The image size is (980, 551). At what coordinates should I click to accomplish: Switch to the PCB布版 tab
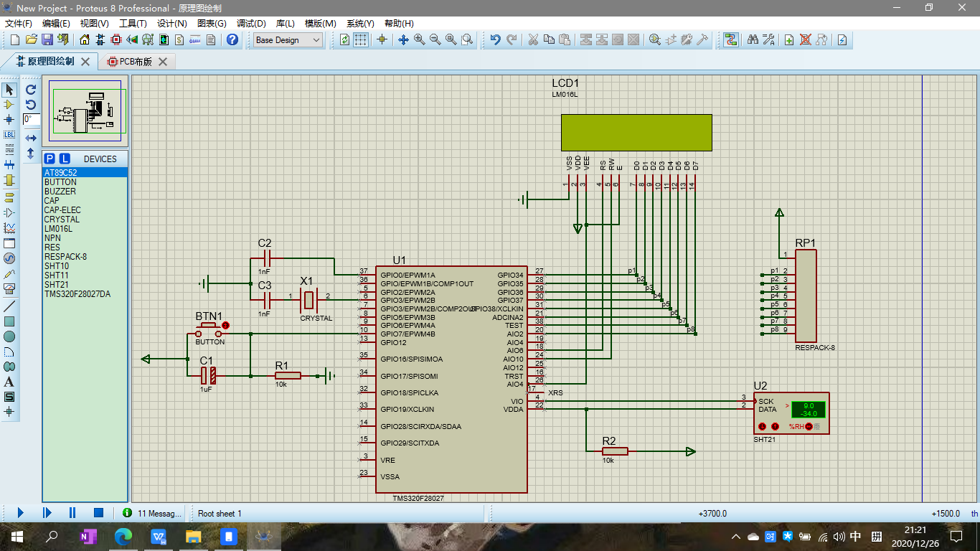coord(136,62)
